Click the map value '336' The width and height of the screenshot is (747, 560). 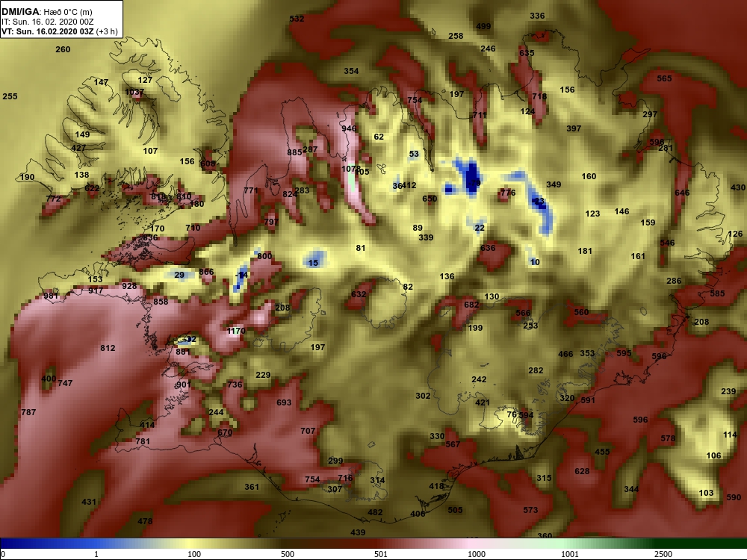537,16
